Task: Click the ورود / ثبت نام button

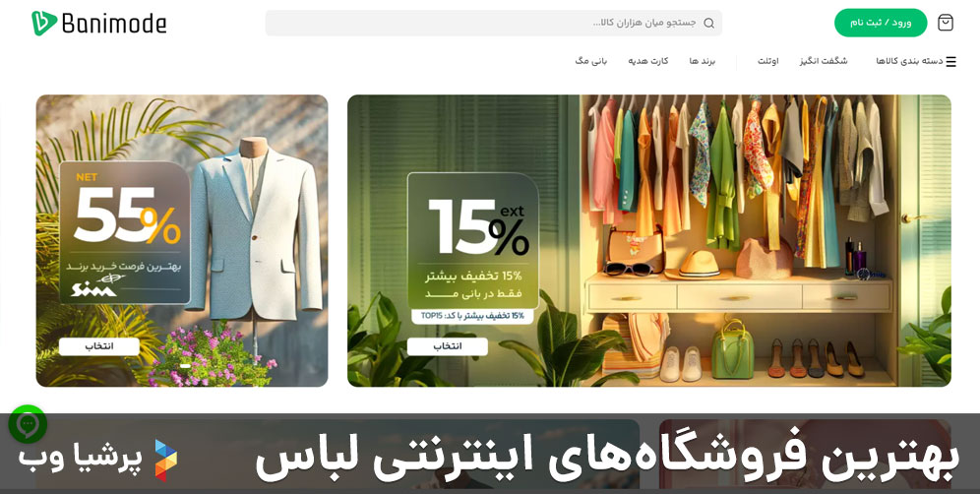Action: pos(880,24)
